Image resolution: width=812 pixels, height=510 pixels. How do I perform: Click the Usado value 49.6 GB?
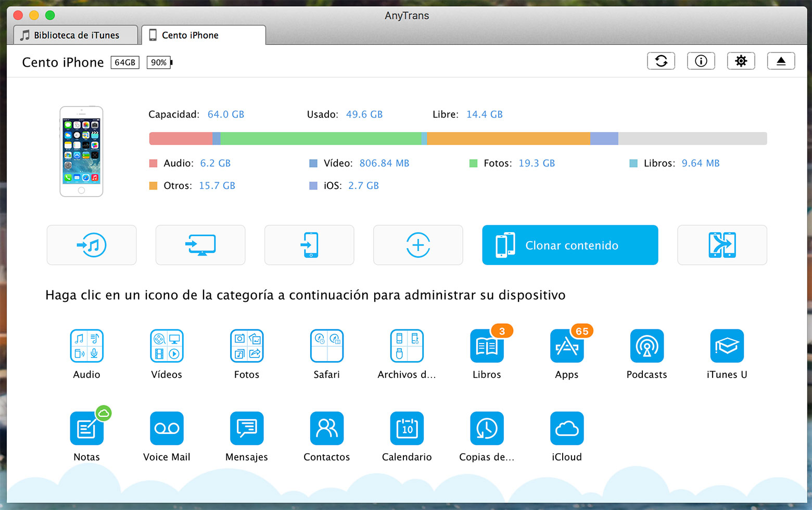click(364, 114)
